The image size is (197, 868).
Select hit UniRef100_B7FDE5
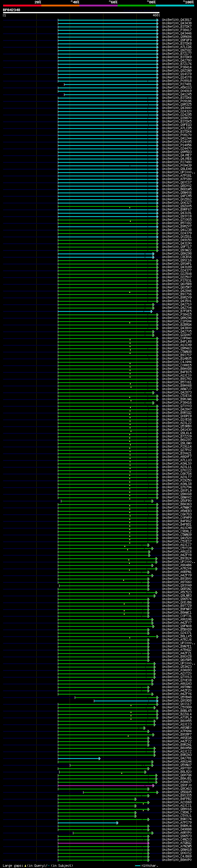pyautogui.click(x=176, y=311)
